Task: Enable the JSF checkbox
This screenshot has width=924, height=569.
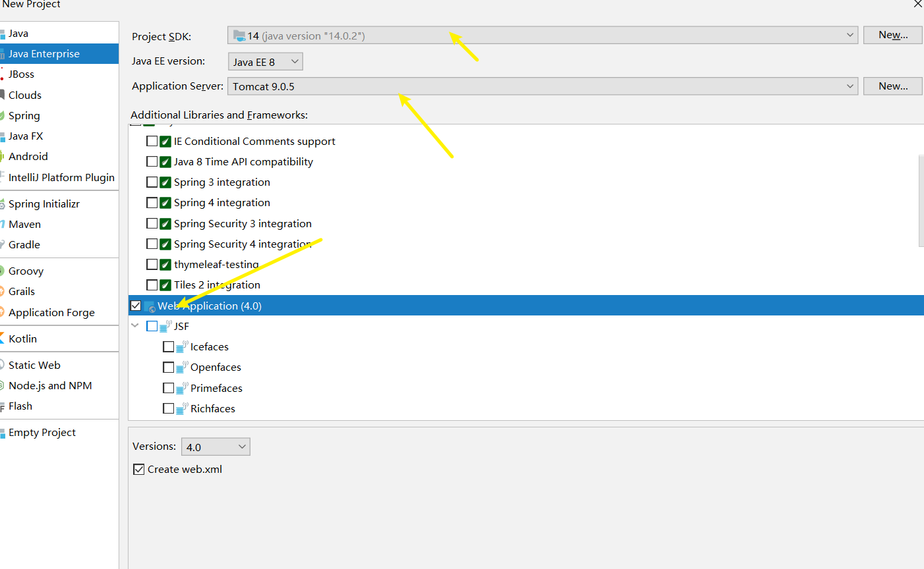Action: coord(152,326)
